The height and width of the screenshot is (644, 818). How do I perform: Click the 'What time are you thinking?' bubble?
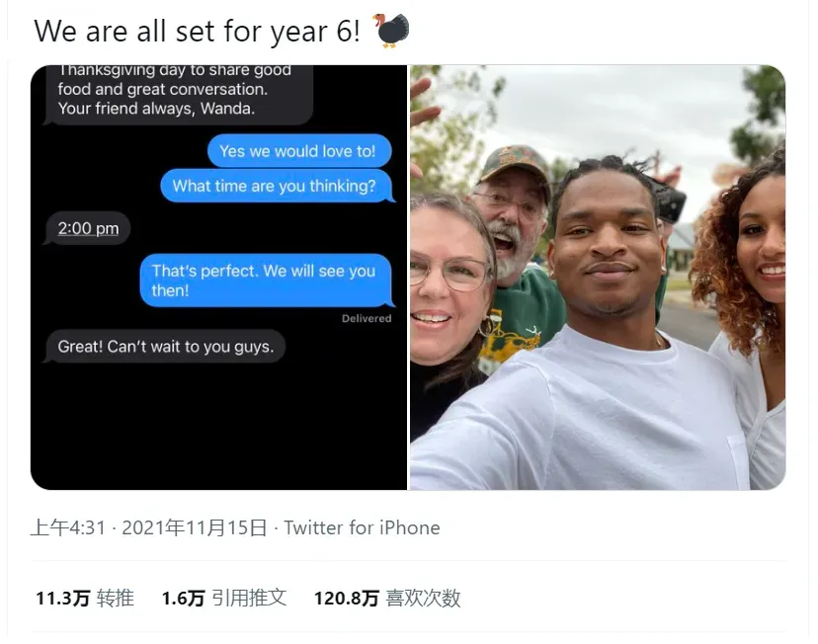(277, 186)
